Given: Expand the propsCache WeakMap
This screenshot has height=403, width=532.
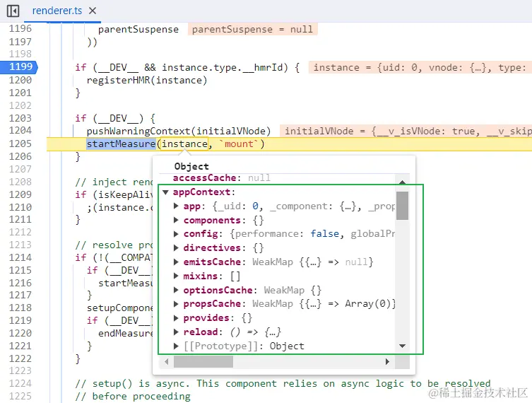Looking at the screenshot, I should [176, 303].
